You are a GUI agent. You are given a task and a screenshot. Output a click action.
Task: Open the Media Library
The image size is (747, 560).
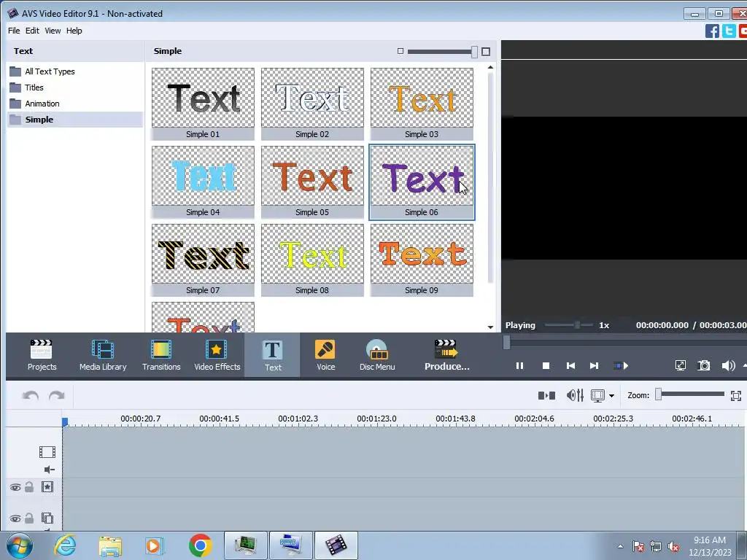tap(103, 355)
